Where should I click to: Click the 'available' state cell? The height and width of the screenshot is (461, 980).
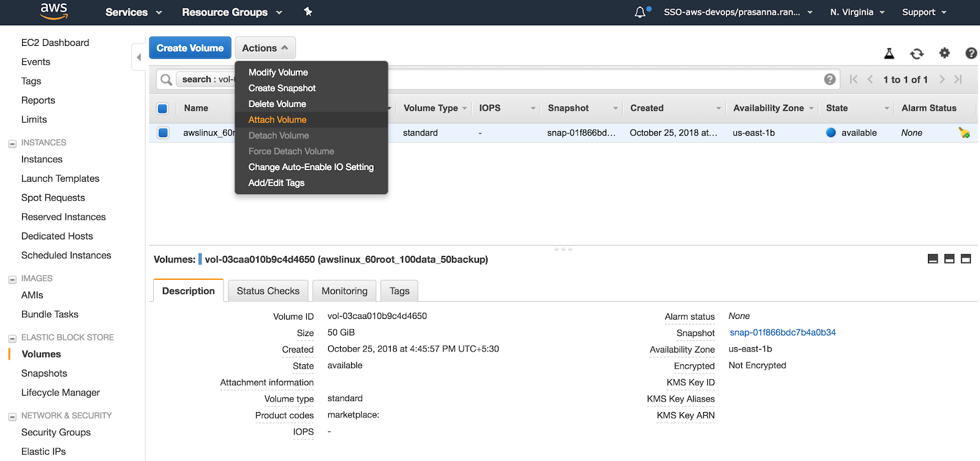coord(859,133)
